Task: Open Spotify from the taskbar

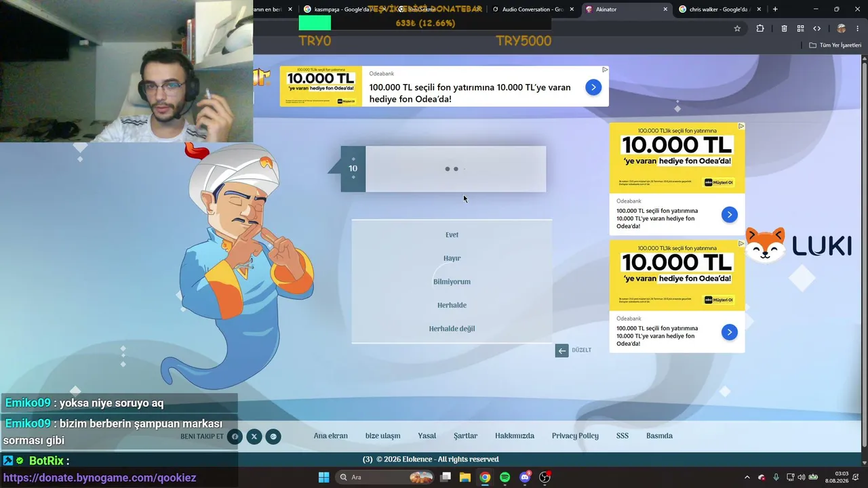Action: [505, 477]
